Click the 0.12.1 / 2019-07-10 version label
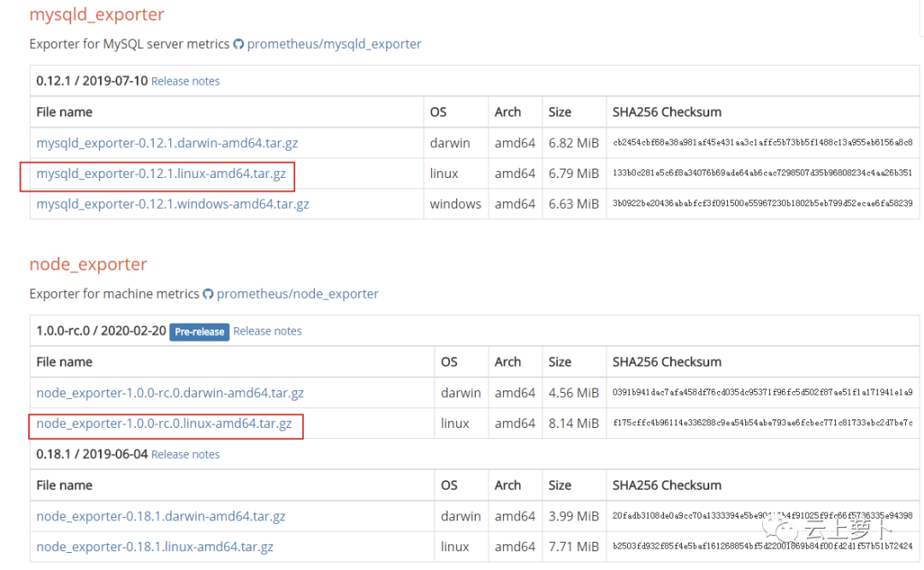The height and width of the screenshot is (570, 924). pos(92,80)
